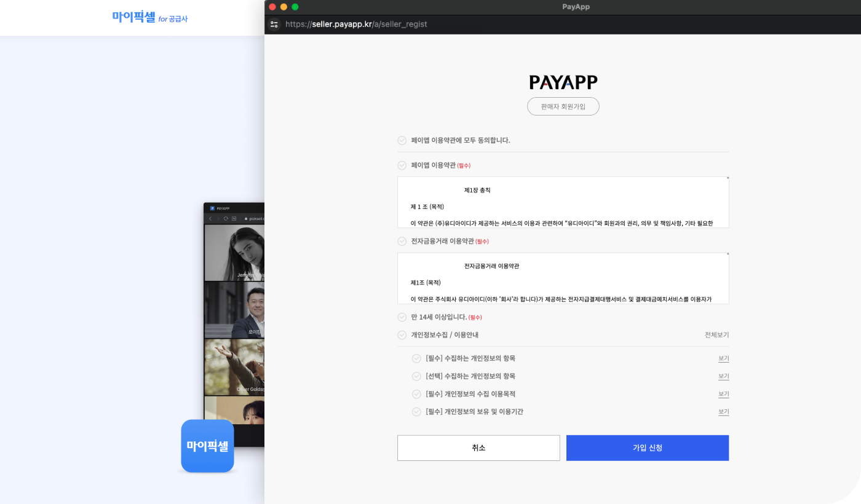Click the yellow minimize window button

(284, 7)
